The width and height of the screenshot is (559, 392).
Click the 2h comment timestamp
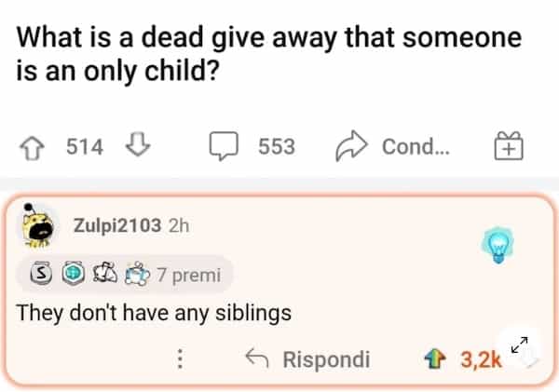180,225
